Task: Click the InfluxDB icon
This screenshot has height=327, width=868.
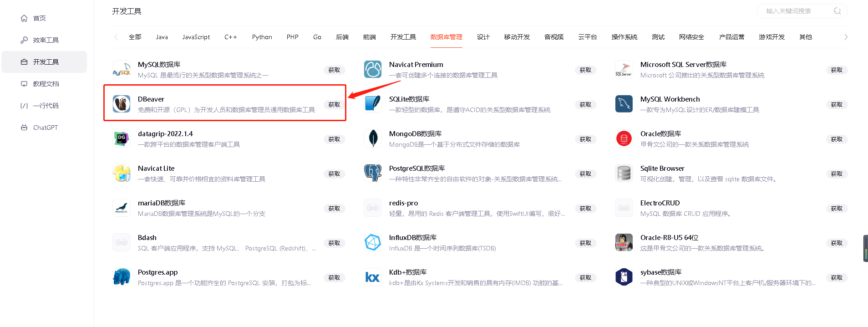Action: 373,243
